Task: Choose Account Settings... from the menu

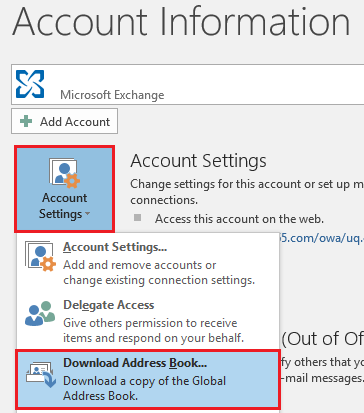Action: pos(148,262)
